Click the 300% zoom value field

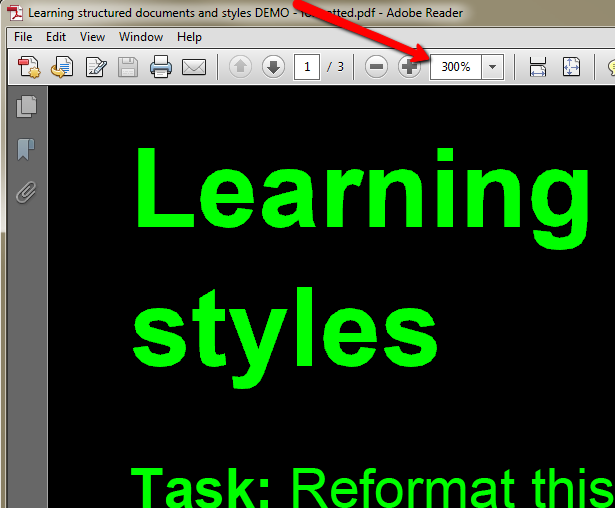tap(456, 67)
